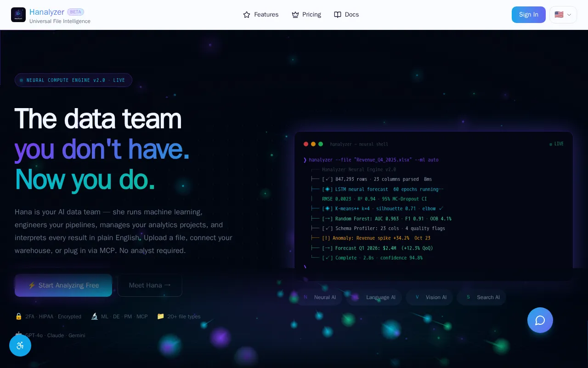Expand the language selector chevron

click(x=569, y=15)
